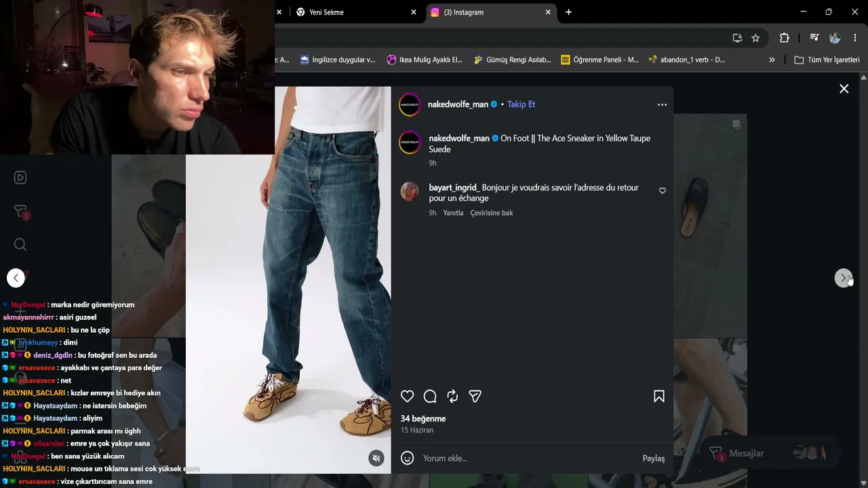Open bayart_ingrid_ commenter profile name
Screen dimensions: 868x488
pyautogui.click(x=454, y=188)
